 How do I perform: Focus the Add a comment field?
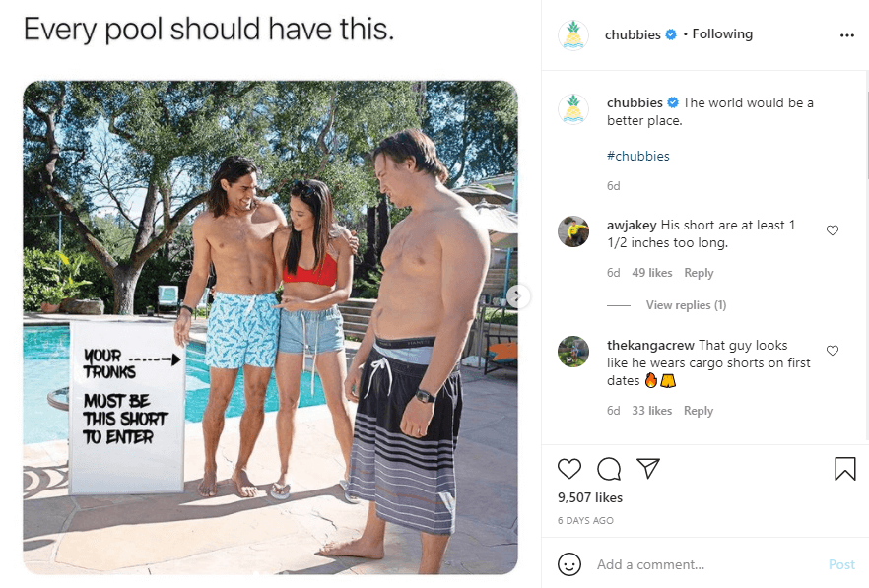coord(705,564)
